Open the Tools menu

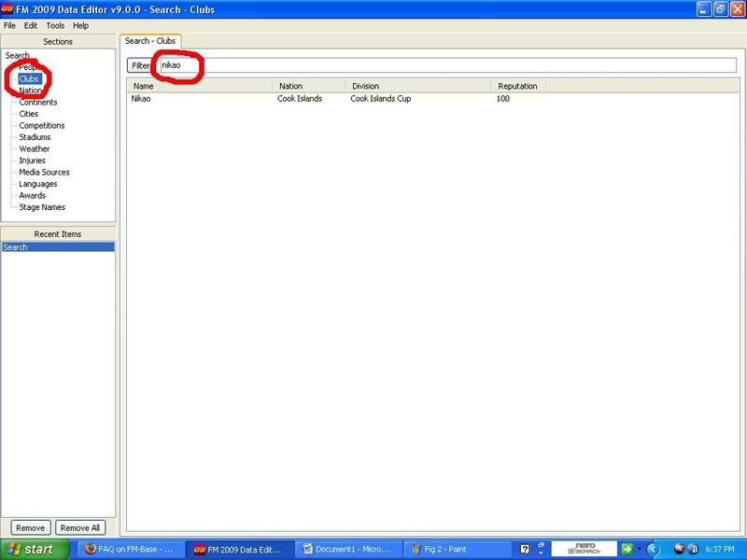pos(55,26)
